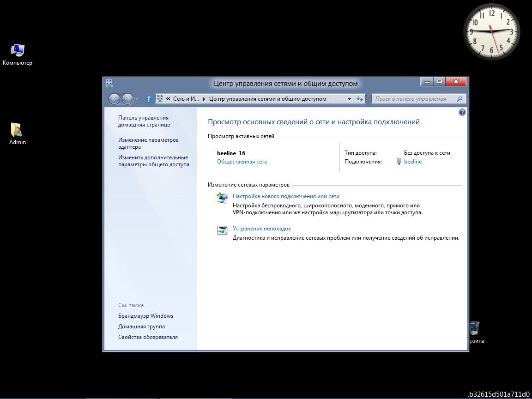Screen dimensions: 532x399
Task: Expand the arrow after Сеть и И... breadcrumb
Action: [x=204, y=99]
